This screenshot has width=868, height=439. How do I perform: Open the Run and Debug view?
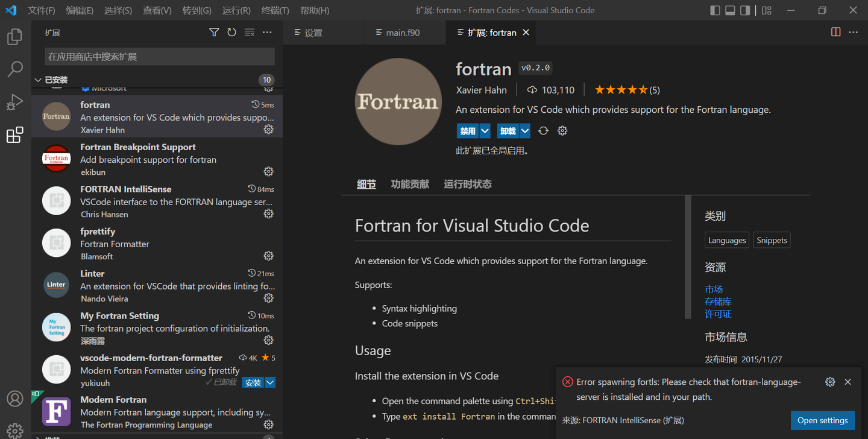pos(14,103)
